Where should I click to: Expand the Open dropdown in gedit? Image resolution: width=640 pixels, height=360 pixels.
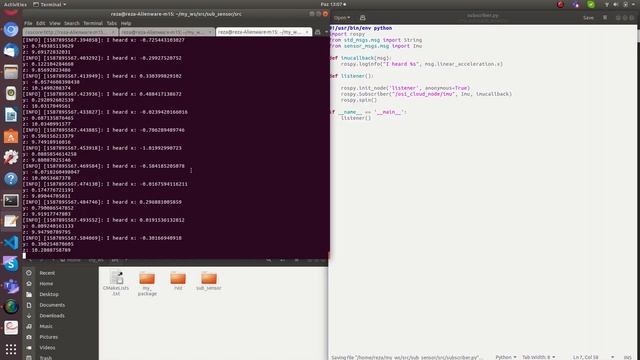(342, 18)
